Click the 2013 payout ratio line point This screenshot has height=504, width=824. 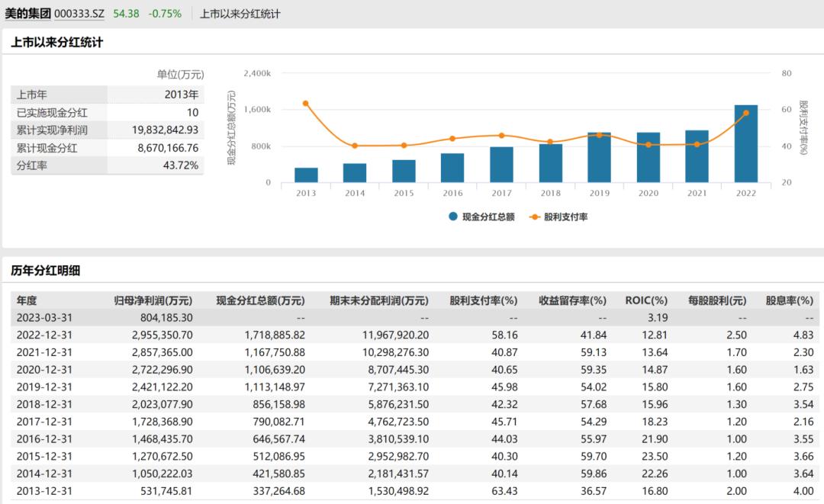coord(306,103)
